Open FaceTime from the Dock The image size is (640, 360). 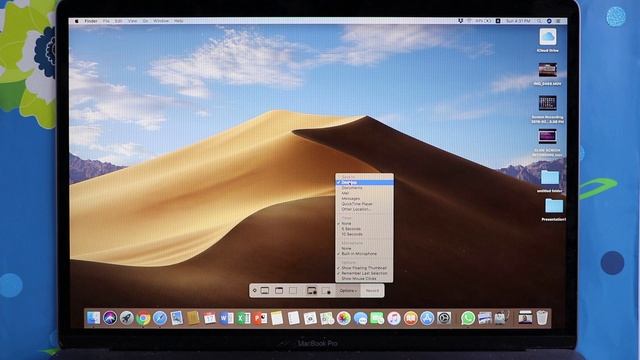[x=377, y=318]
